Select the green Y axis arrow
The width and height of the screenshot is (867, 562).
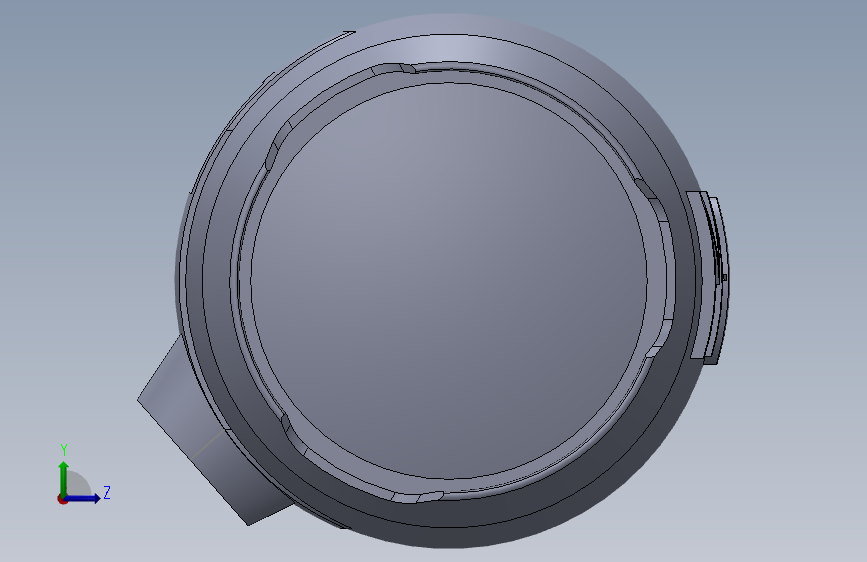coord(64,478)
